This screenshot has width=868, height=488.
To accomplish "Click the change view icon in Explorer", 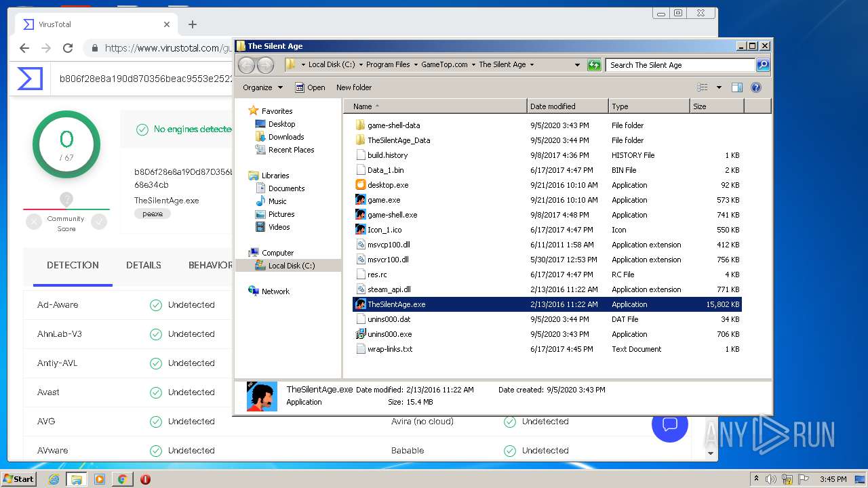I will (x=703, y=87).
